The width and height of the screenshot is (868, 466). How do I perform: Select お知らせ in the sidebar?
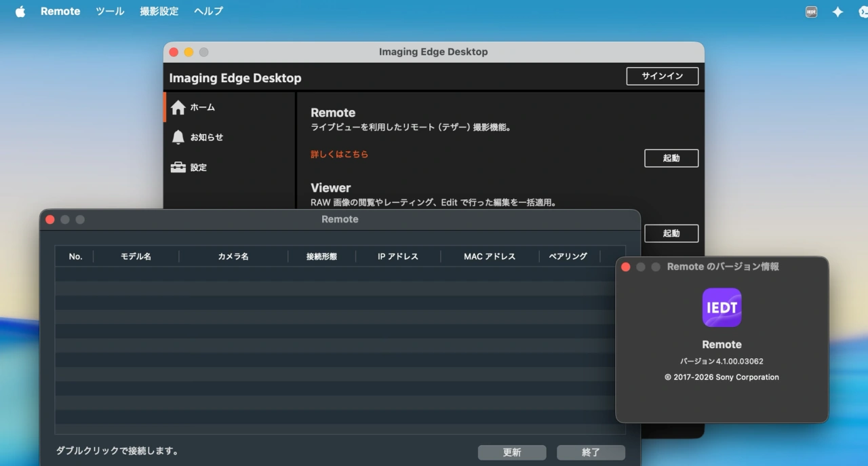pyautogui.click(x=230, y=137)
